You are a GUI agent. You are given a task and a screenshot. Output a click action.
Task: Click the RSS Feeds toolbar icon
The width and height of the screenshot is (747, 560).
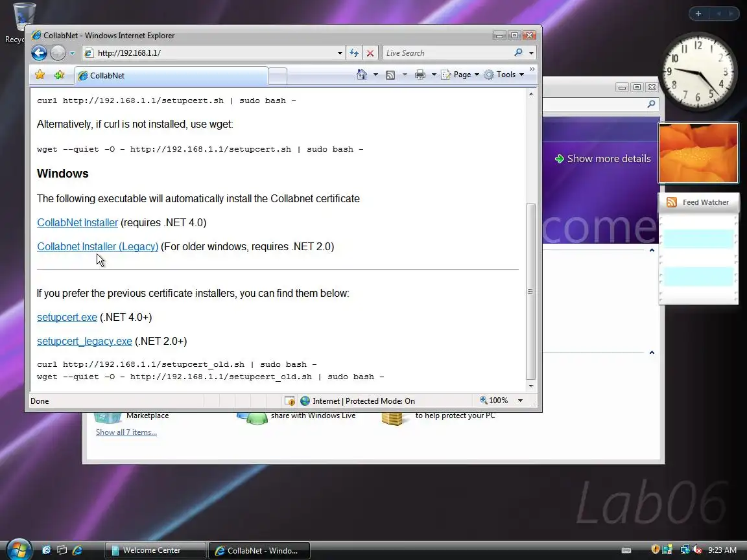click(390, 75)
